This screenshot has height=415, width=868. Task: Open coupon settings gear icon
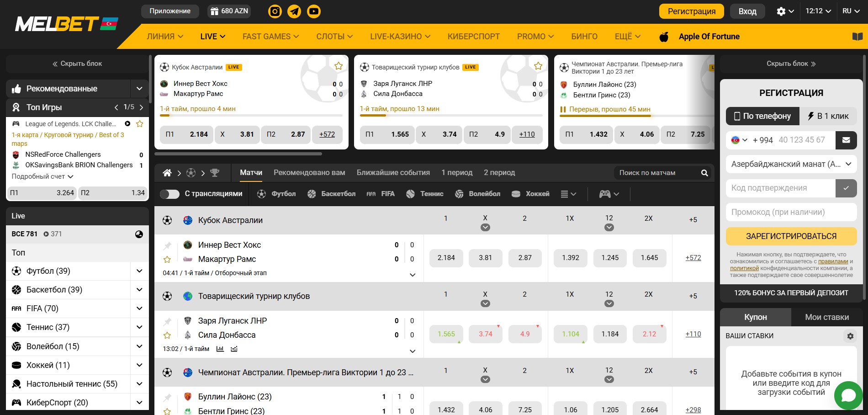850,336
